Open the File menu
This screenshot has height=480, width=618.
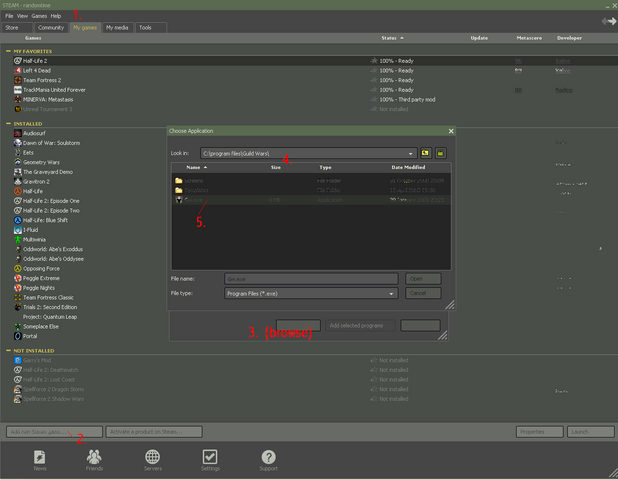9,16
